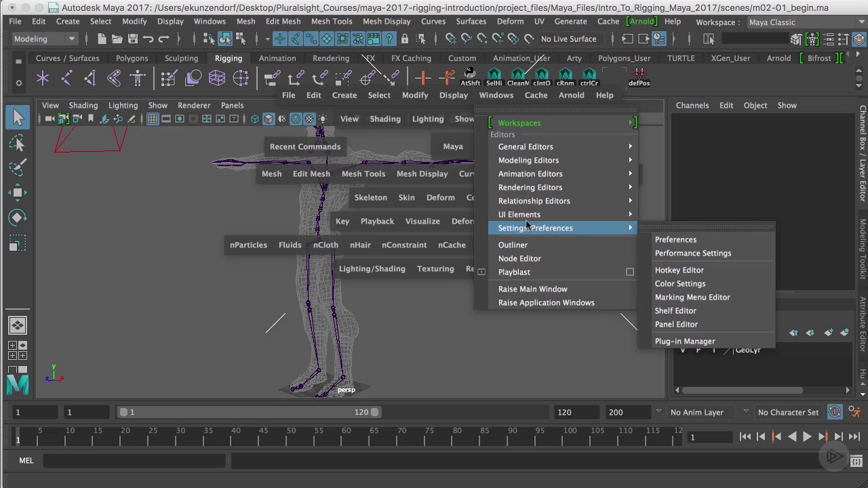This screenshot has height=488, width=868.
Task: Select the Paint Selection tool
Action: (x=18, y=167)
